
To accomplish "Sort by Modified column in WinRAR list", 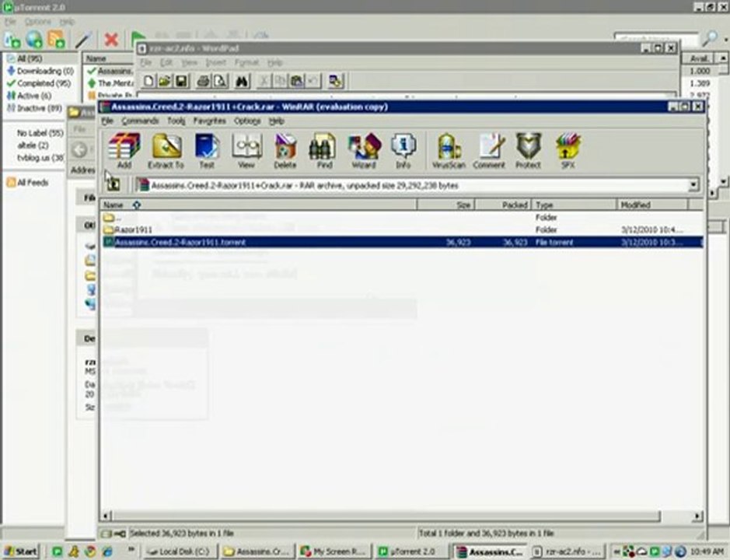I will 653,205.
